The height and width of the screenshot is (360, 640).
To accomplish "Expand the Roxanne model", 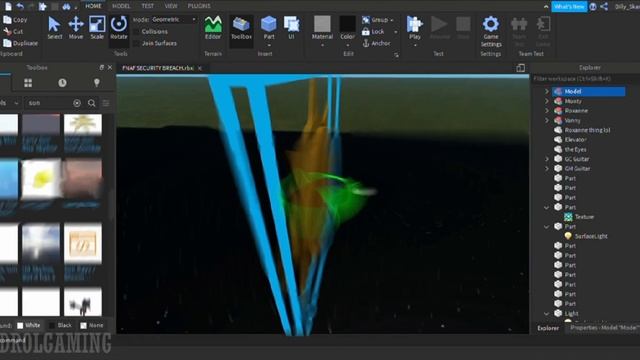I will coord(547,111).
